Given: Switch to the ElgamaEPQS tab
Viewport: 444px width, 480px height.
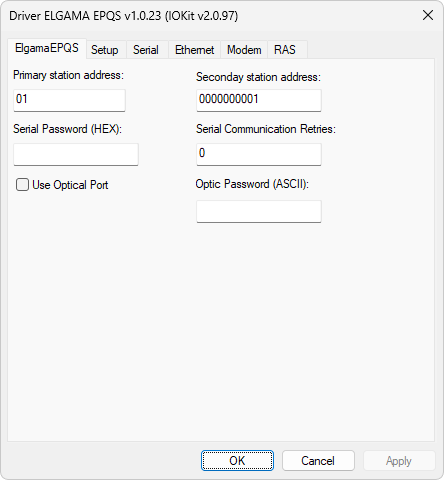Looking at the screenshot, I should [x=47, y=49].
